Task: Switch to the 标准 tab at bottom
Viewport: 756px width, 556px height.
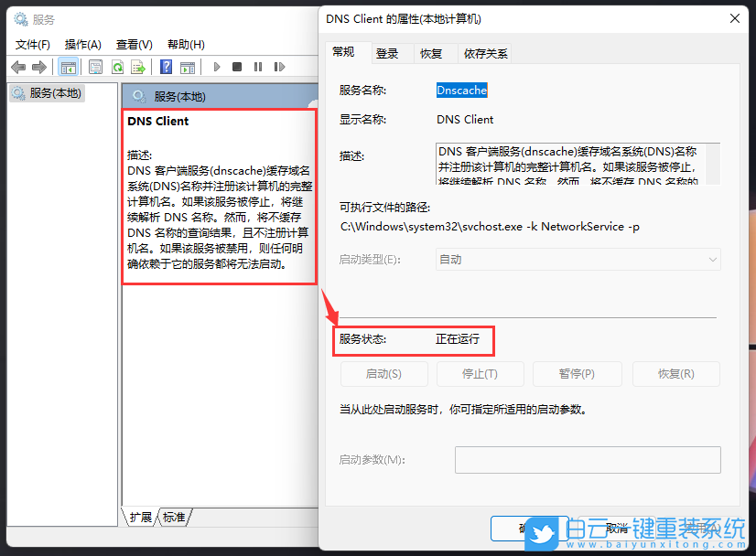Action: tap(173, 517)
